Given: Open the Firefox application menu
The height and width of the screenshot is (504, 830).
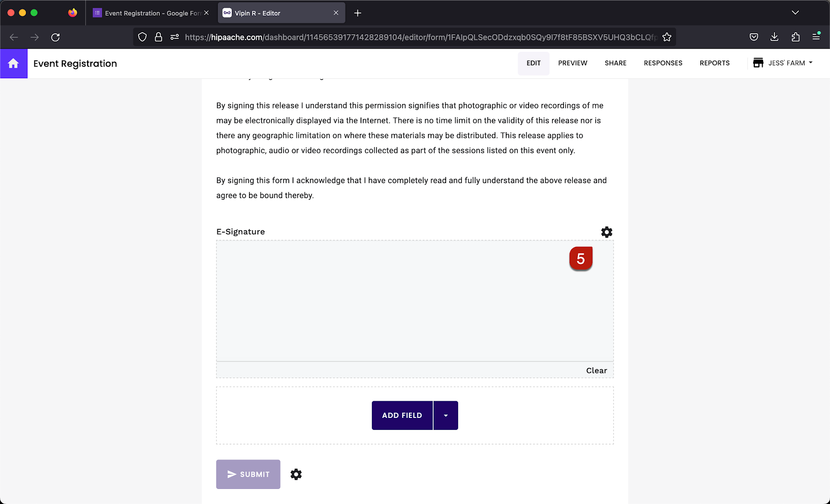Looking at the screenshot, I should coord(816,37).
